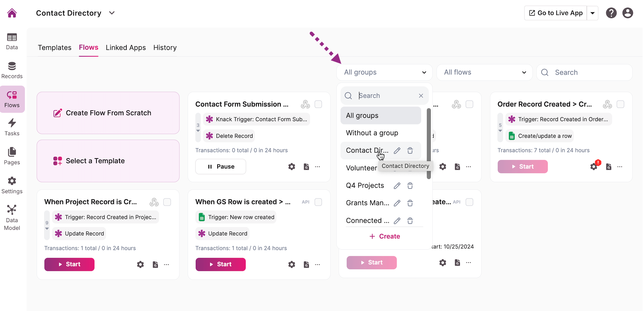Open the Contact Directory app name dropdown
This screenshot has height=311, width=644.
(x=112, y=13)
